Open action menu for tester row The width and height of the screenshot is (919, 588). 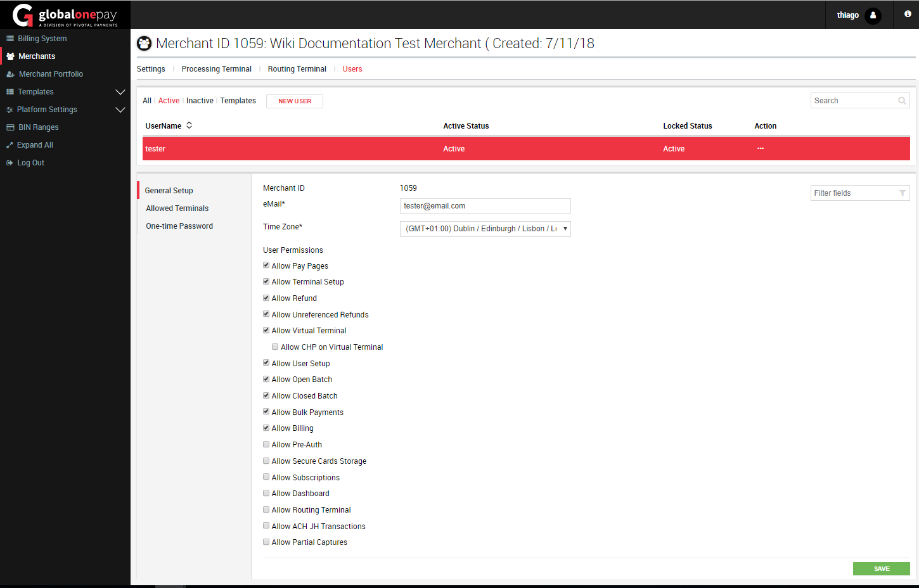(x=761, y=148)
